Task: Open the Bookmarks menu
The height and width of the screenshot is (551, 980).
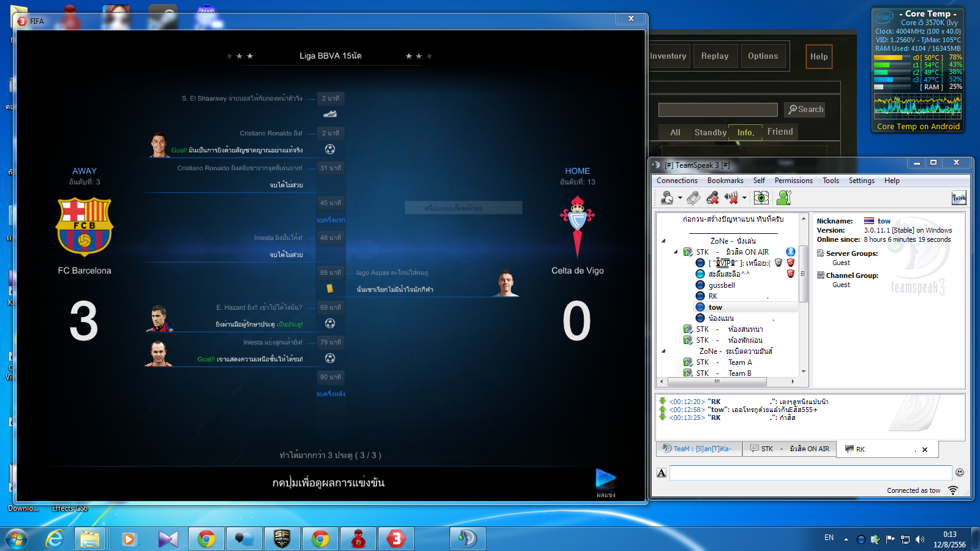Action: (725, 181)
